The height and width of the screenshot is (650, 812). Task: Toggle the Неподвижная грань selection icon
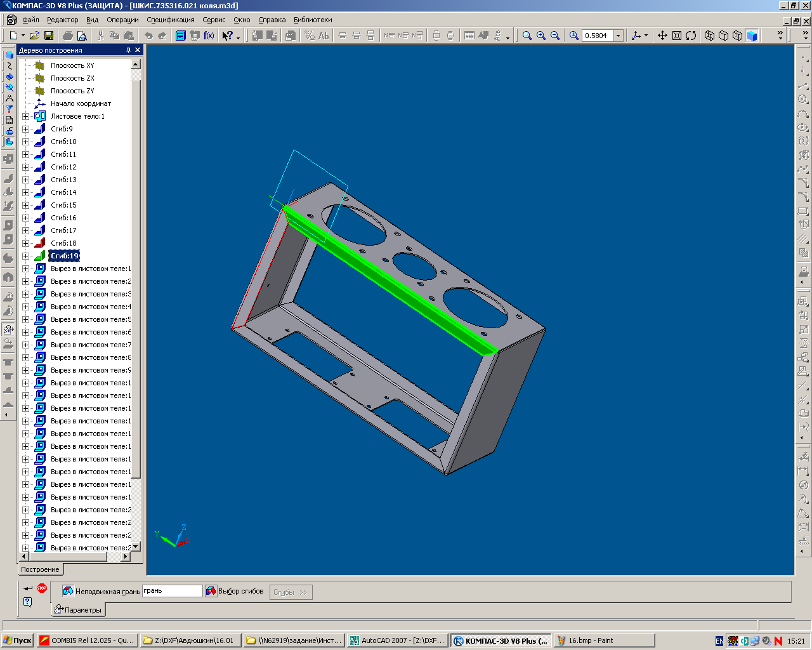68,591
